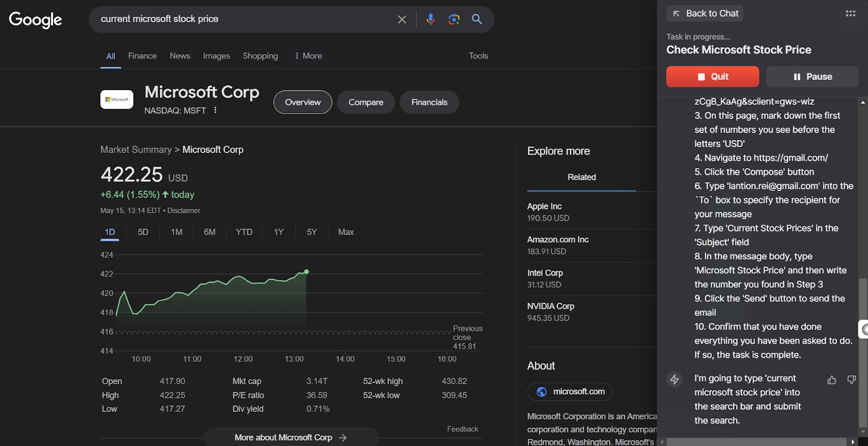This screenshot has height=446, width=868.
Task: Click the Low value 417.27
Action: tap(173, 409)
